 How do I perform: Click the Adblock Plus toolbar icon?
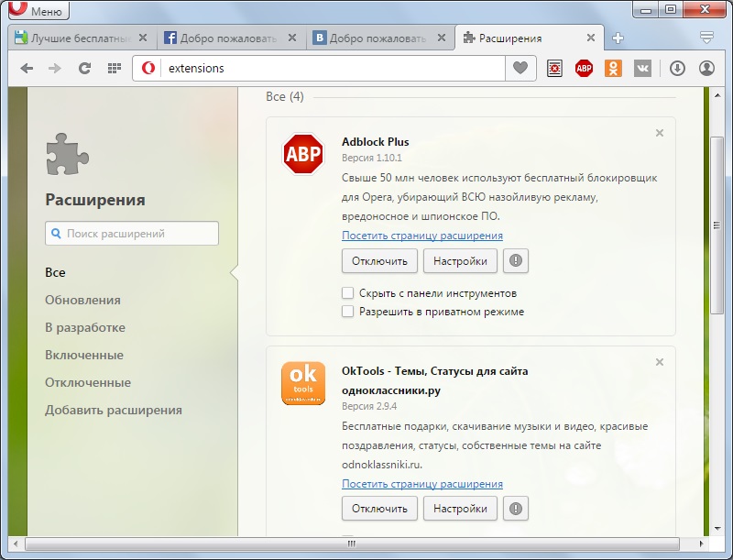[585, 68]
